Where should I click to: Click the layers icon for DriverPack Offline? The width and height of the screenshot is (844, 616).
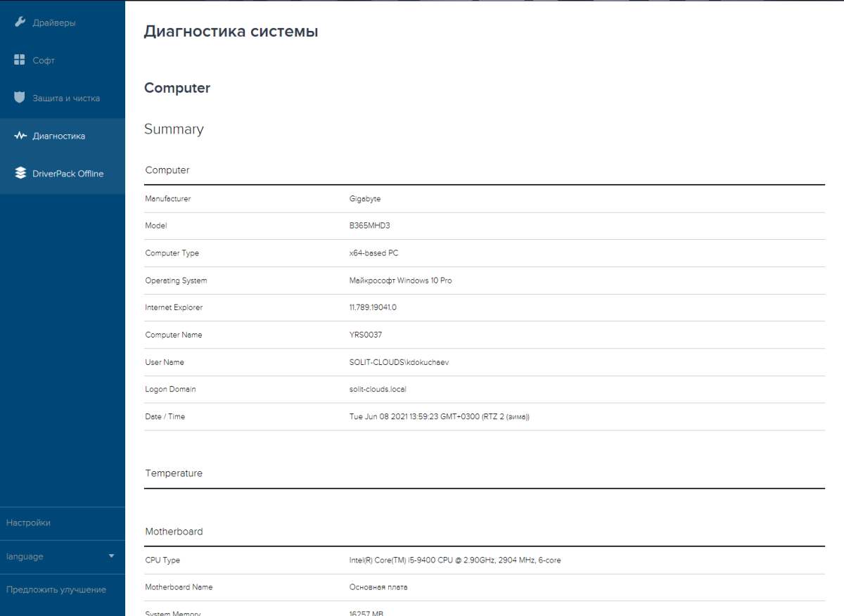coord(20,173)
